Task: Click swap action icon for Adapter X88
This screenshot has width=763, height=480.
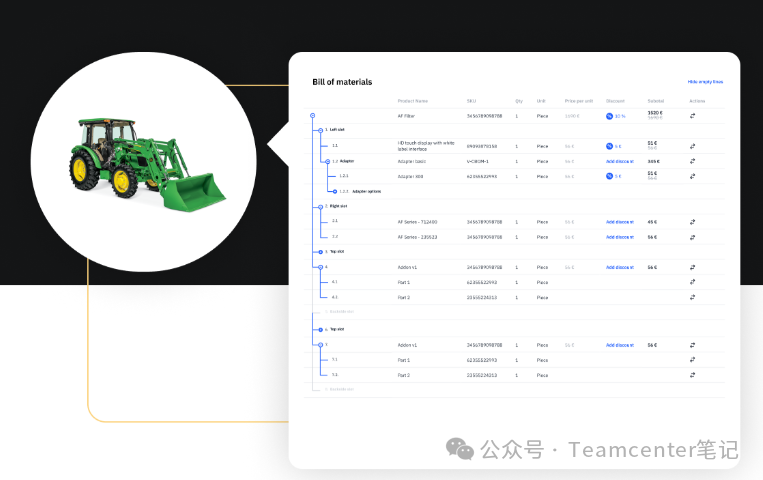Action: pyautogui.click(x=692, y=176)
